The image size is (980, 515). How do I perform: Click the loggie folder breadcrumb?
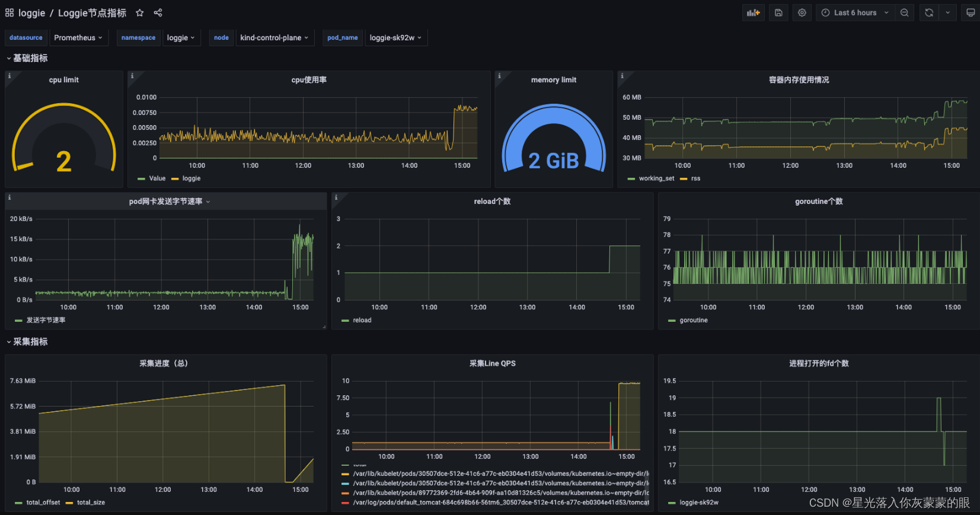pyautogui.click(x=31, y=13)
